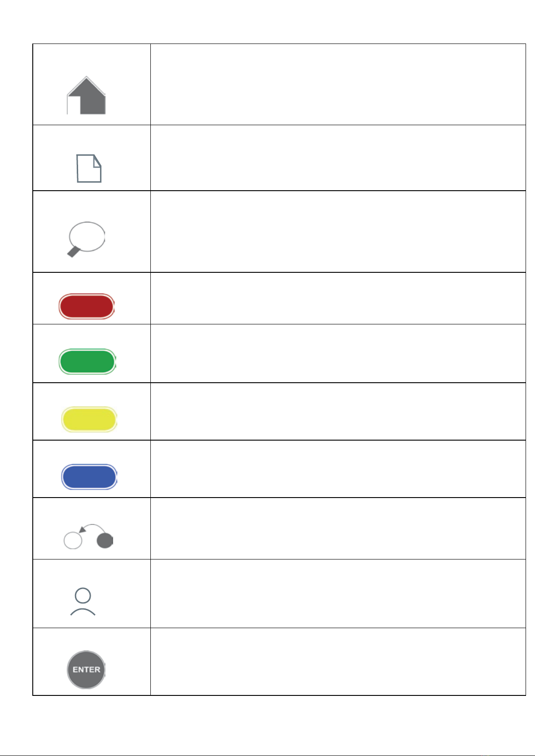Viewport: 535px width, 756px height.
Task: Click the blank cell next to red button
Action: 338,298
